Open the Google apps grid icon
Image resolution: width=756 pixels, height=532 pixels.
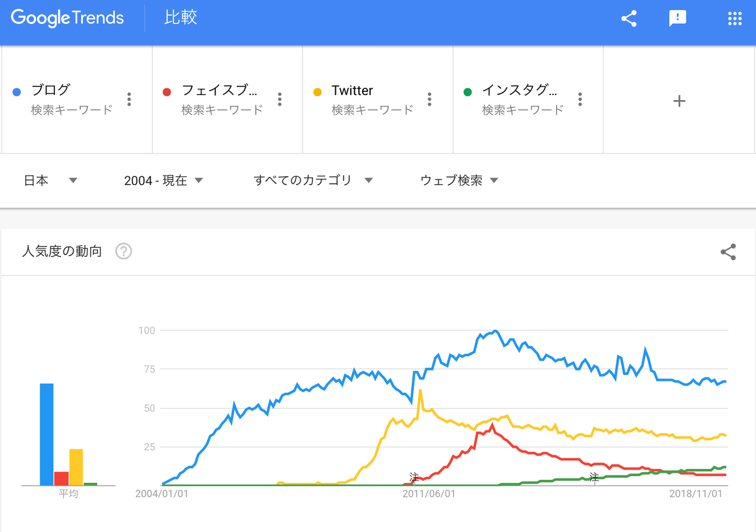pyautogui.click(x=735, y=18)
